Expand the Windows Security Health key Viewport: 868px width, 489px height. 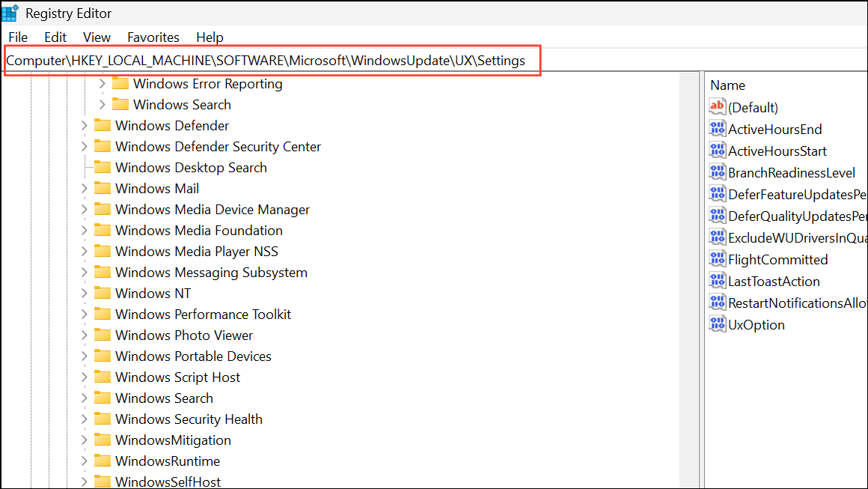coord(84,419)
